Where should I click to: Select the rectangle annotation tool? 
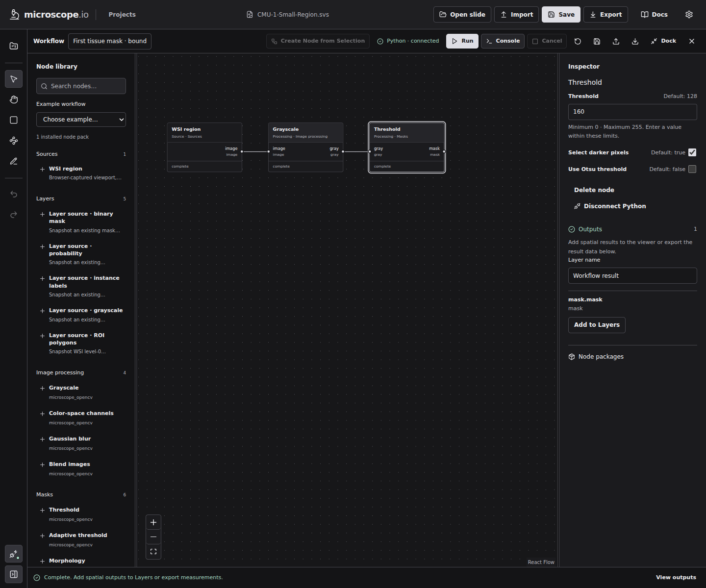pyautogui.click(x=14, y=120)
